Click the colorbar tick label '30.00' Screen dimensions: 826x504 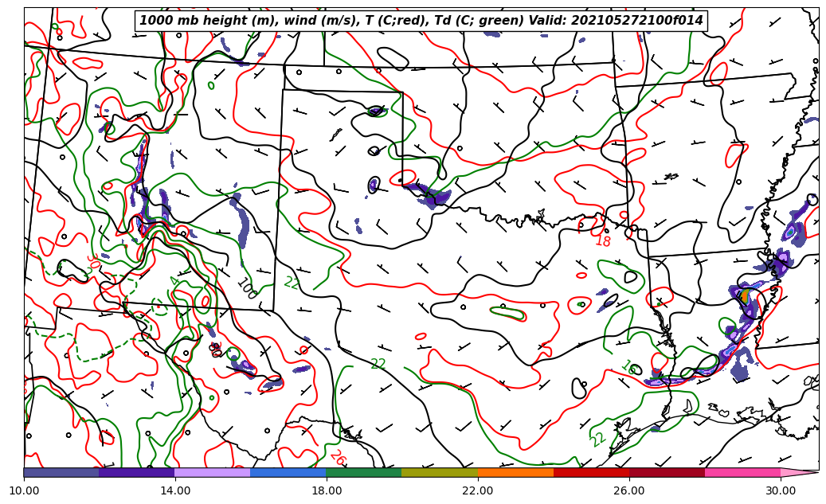(781, 490)
